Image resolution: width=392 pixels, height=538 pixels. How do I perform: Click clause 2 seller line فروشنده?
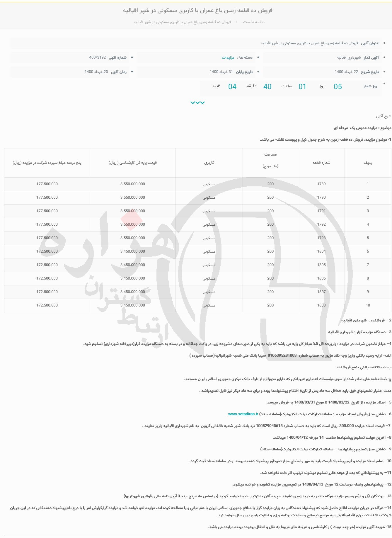pyautogui.click(x=366, y=320)
